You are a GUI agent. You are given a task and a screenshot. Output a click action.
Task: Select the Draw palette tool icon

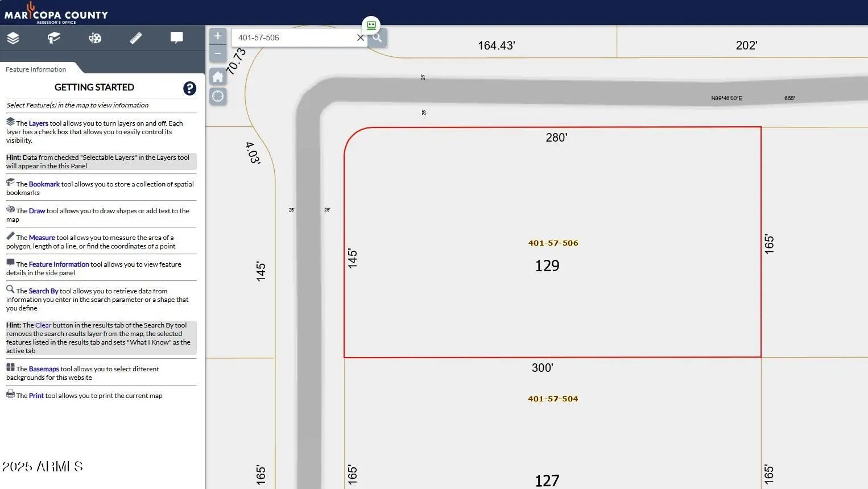[95, 38]
